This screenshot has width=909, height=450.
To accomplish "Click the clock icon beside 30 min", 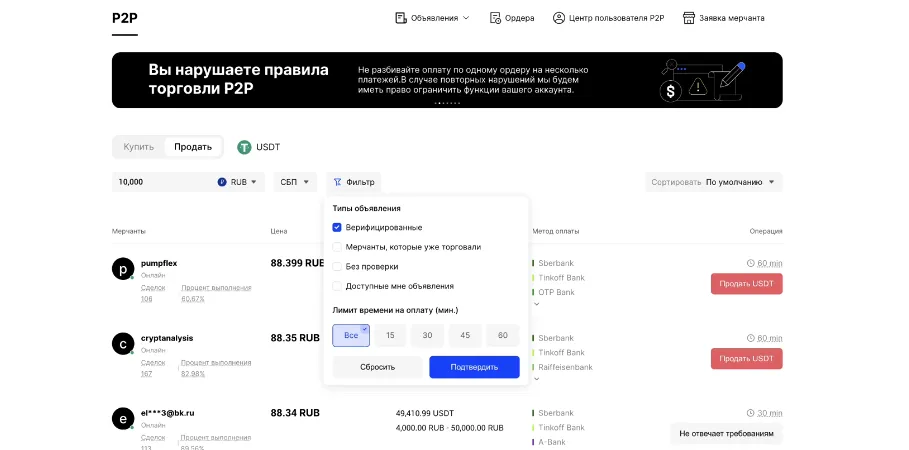I will click(x=751, y=413).
